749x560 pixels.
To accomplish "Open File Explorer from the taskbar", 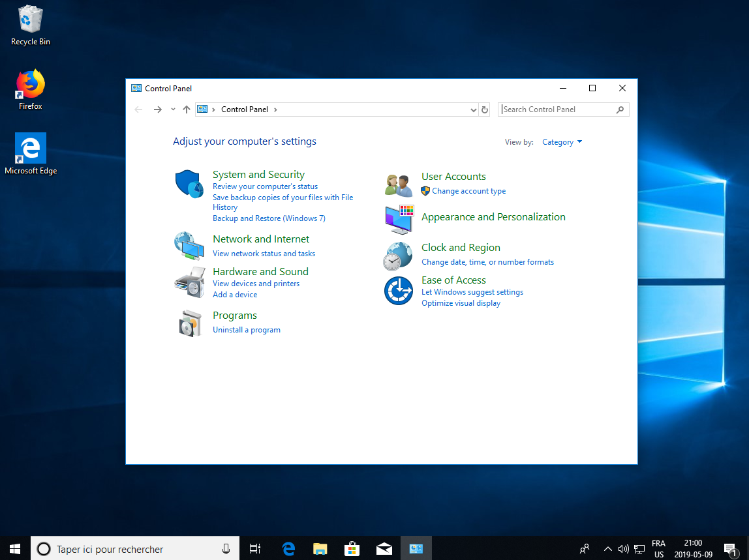I will pyautogui.click(x=320, y=549).
